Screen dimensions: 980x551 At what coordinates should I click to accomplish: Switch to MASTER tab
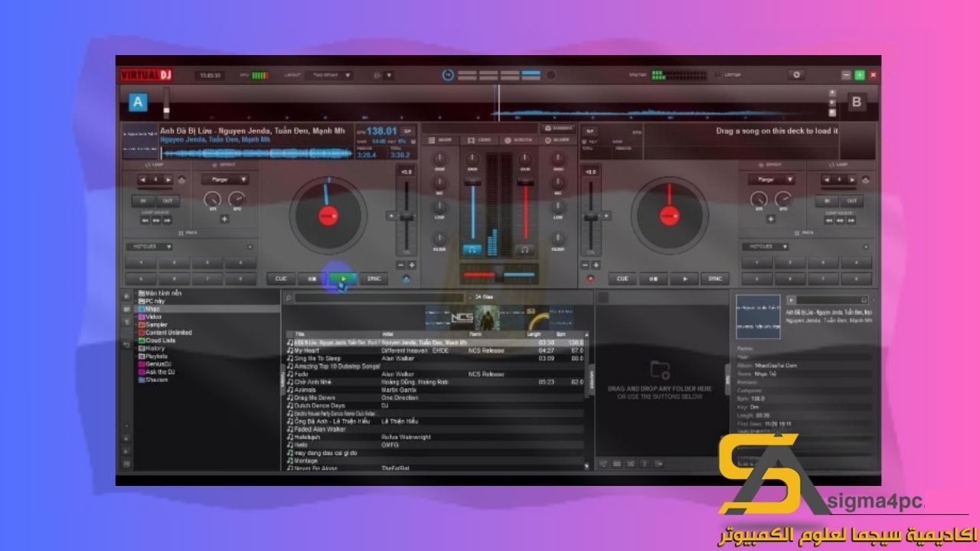click(557, 140)
